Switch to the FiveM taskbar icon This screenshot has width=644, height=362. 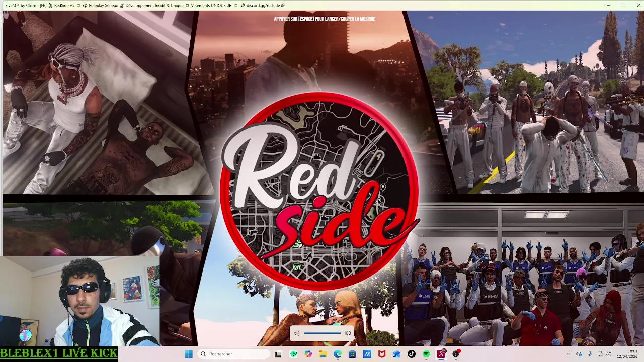point(441,354)
